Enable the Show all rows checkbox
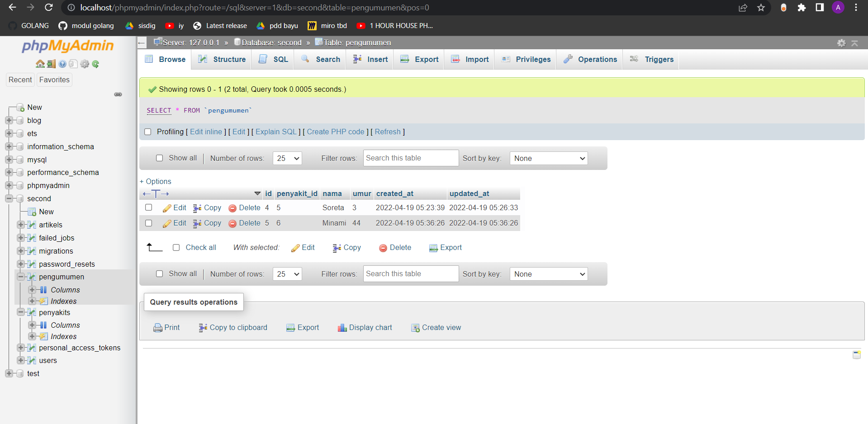 [x=159, y=158]
